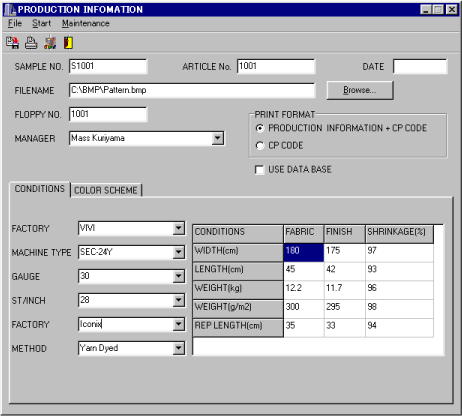Image resolution: width=462 pixels, height=416 pixels.
Task: Open the Maintenance menu
Action: pyautogui.click(x=86, y=23)
